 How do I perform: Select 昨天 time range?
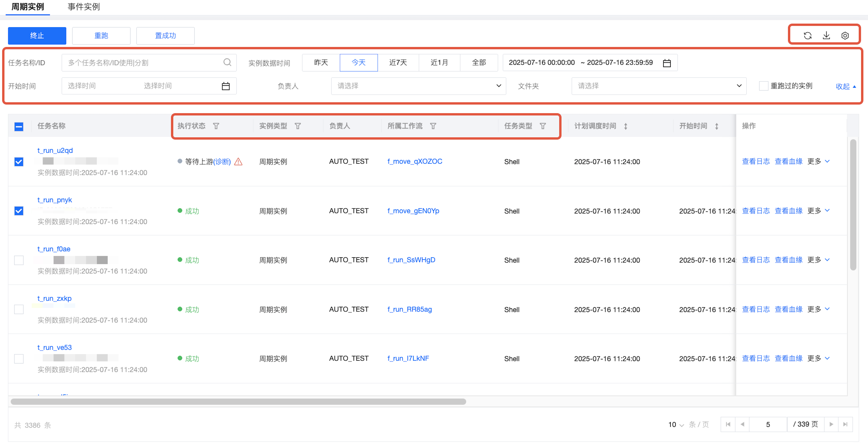point(321,63)
